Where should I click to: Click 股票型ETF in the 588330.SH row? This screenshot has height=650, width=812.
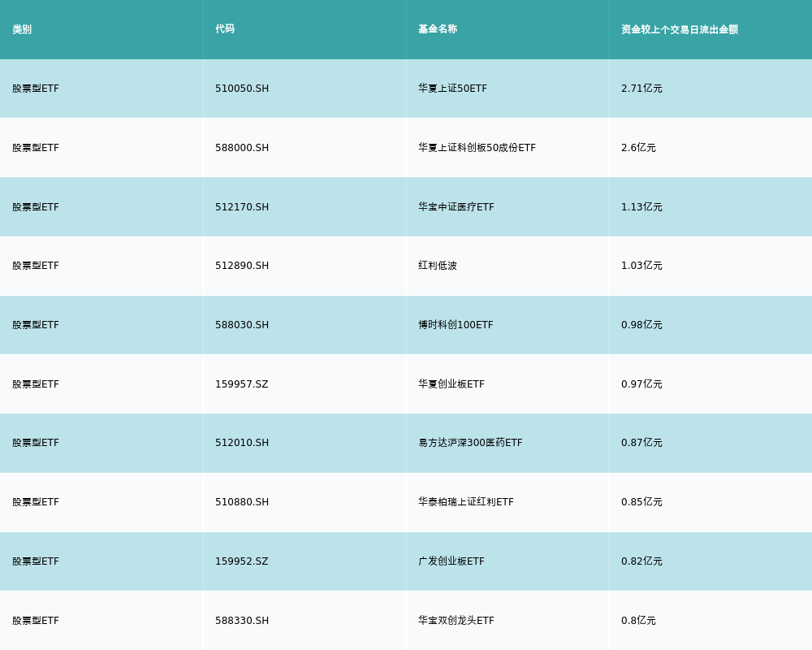tap(36, 621)
